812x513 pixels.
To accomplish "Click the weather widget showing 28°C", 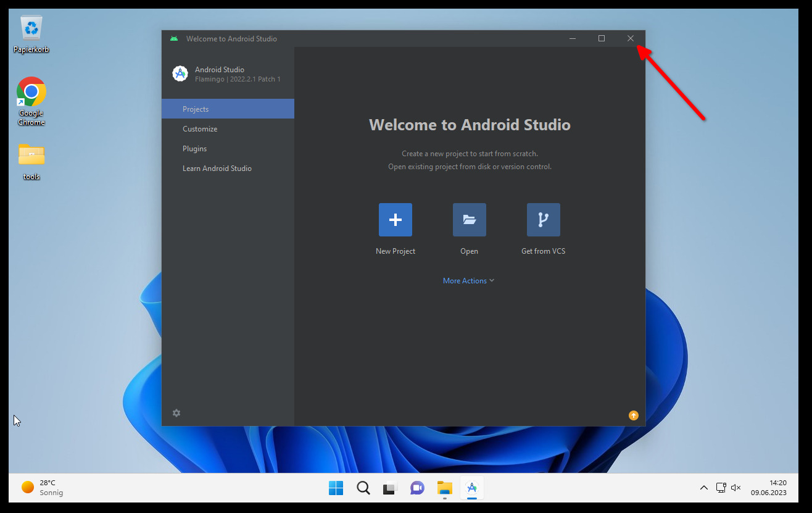I will (x=43, y=488).
